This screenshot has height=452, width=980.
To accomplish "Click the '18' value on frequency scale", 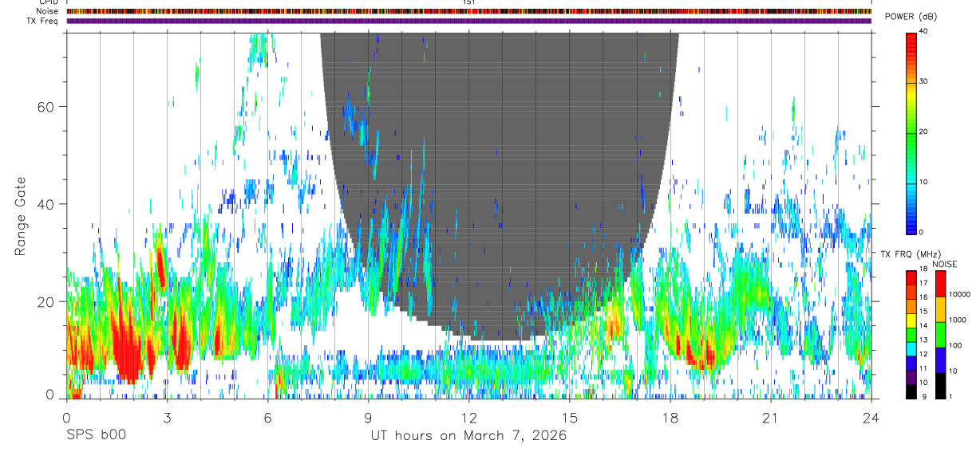I will tap(924, 270).
